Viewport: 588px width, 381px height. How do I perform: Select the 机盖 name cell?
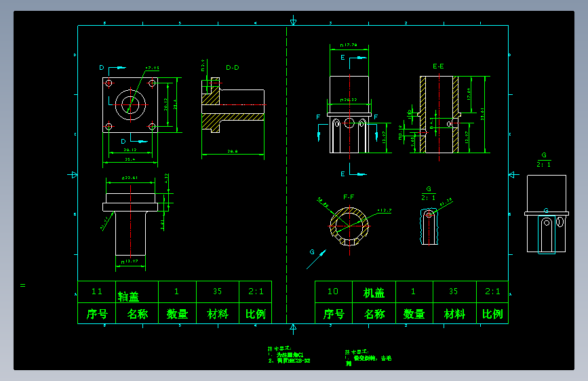point(374,293)
